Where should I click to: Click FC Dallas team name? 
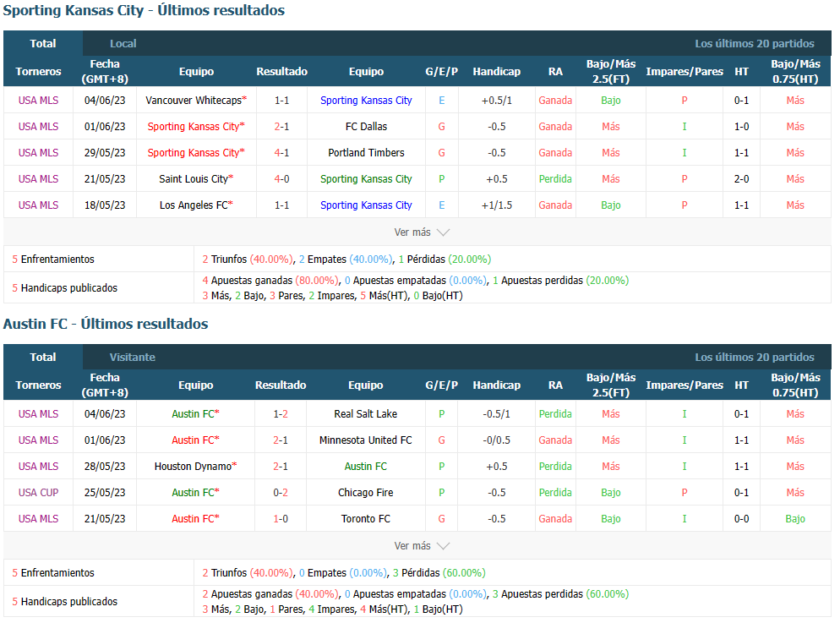point(366,127)
